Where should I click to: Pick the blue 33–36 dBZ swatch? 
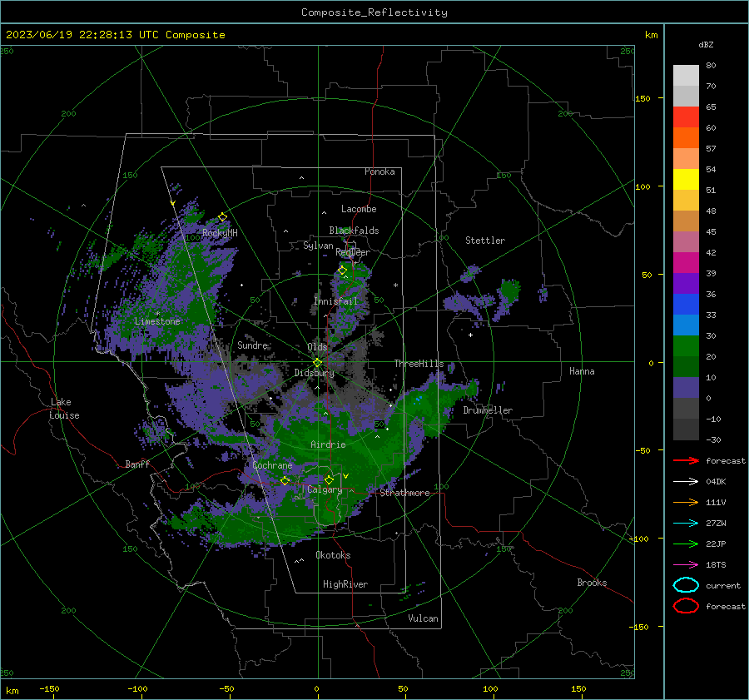coord(686,305)
